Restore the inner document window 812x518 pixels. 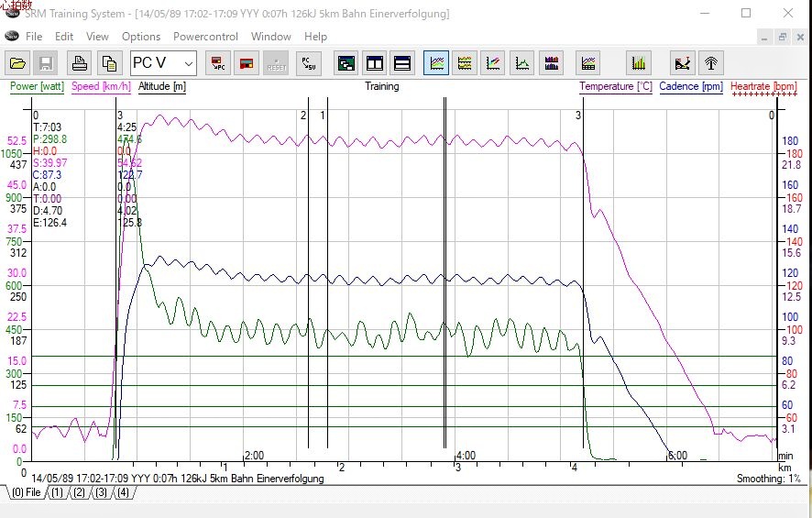point(782,38)
